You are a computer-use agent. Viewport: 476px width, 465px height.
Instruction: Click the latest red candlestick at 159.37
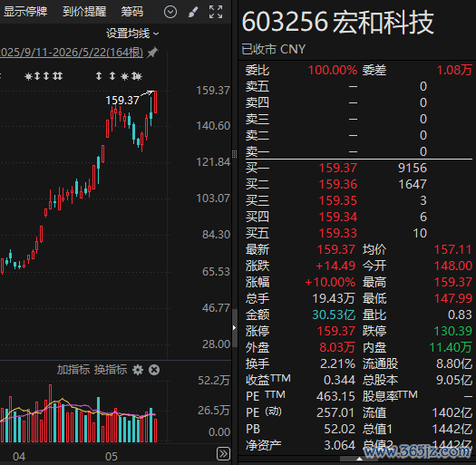[x=155, y=102]
